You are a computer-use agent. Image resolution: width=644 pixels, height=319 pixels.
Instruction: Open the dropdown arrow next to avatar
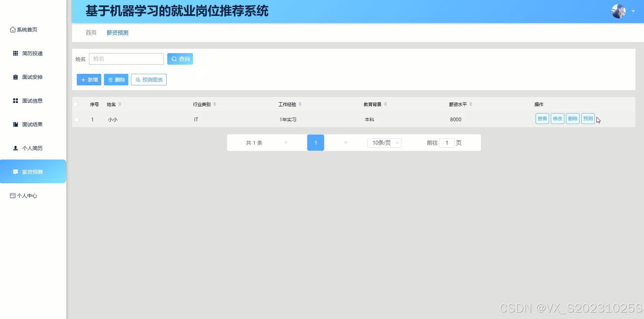[633, 11]
